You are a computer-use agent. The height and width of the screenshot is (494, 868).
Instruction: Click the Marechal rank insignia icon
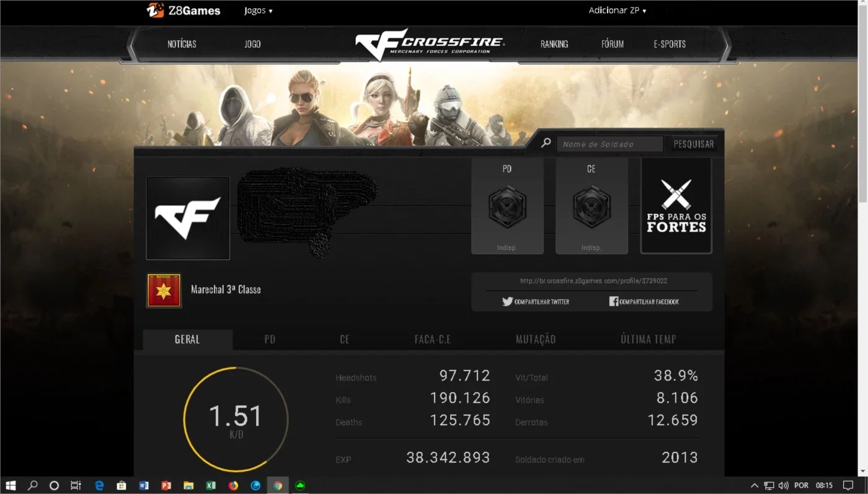tap(164, 291)
